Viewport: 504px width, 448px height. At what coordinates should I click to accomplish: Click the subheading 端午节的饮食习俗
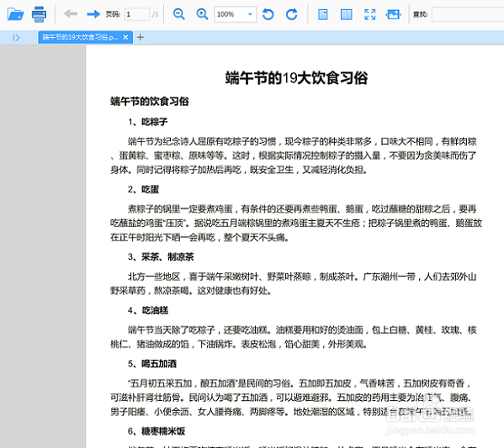pyautogui.click(x=150, y=102)
